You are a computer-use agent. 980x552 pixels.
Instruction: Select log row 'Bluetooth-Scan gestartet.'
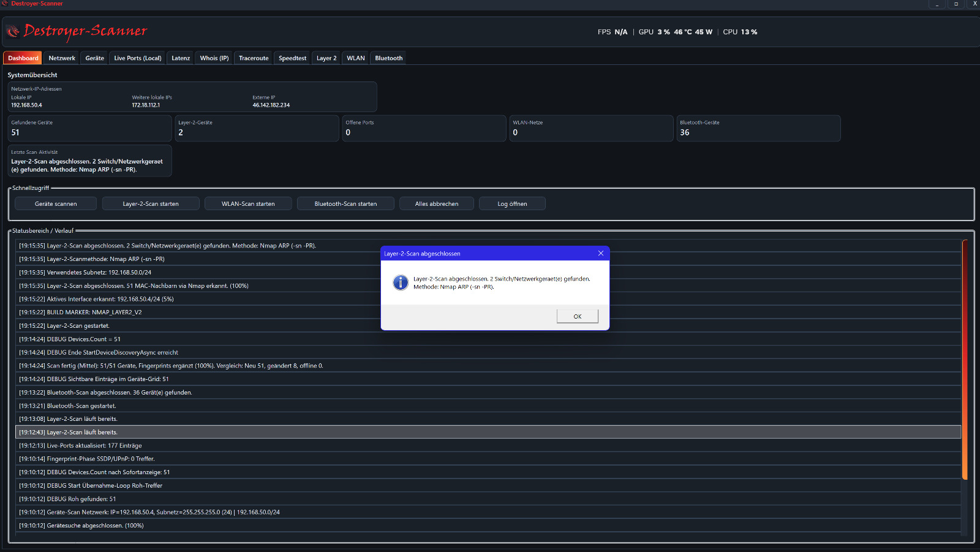pyautogui.click(x=488, y=406)
